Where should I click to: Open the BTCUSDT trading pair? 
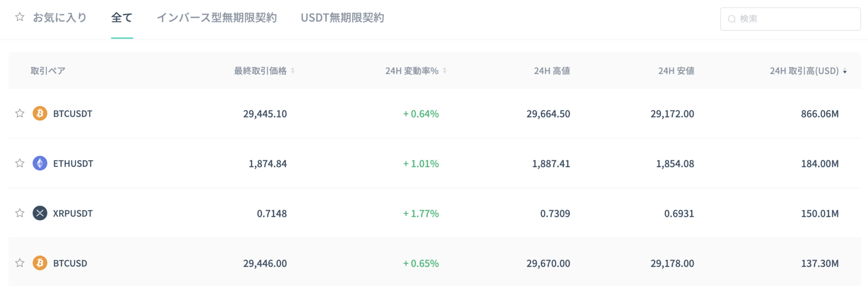click(x=73, y=114)
